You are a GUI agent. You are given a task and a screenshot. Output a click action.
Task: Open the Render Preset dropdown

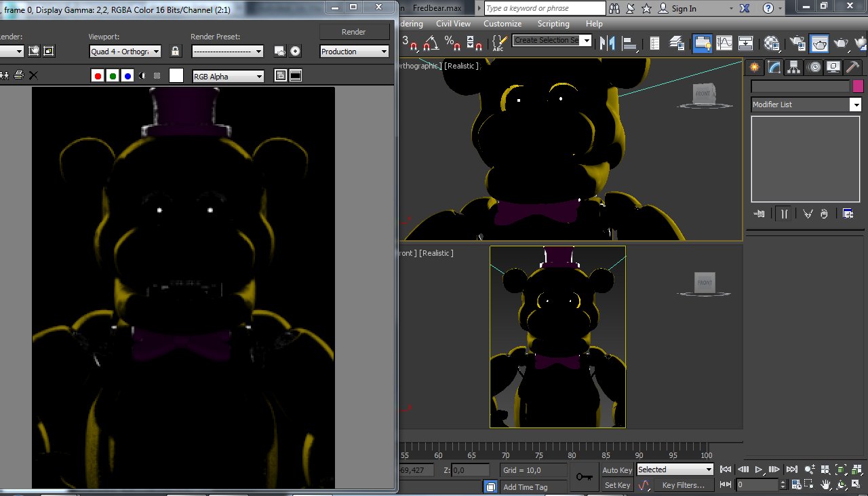[227, 52]
